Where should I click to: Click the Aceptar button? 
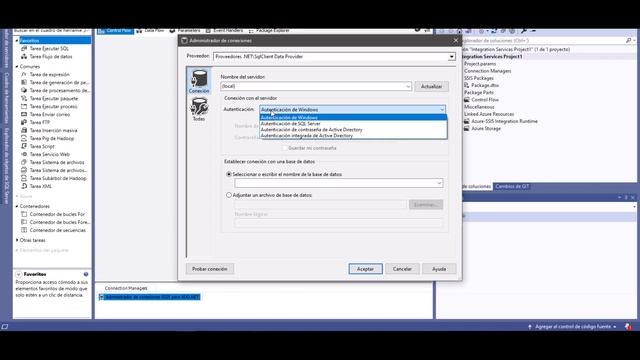[x=365, y=269]
